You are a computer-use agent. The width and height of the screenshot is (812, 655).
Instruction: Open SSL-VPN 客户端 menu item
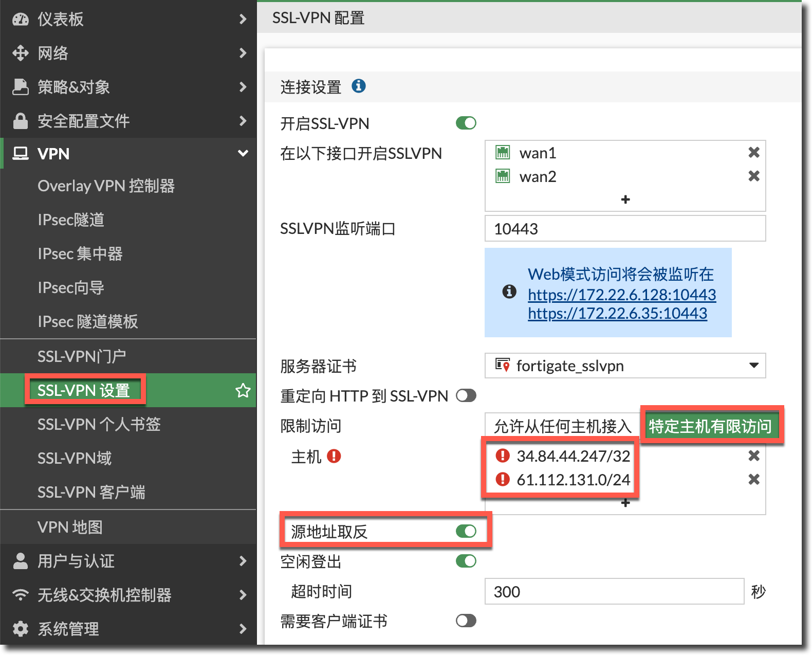(x=128, y=492)
